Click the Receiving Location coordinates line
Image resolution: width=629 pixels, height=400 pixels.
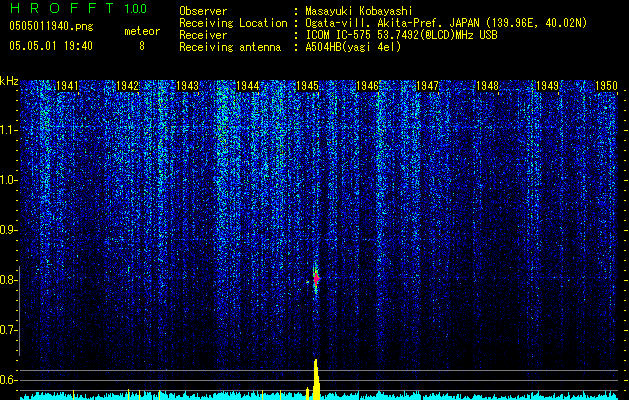(446, 23)
